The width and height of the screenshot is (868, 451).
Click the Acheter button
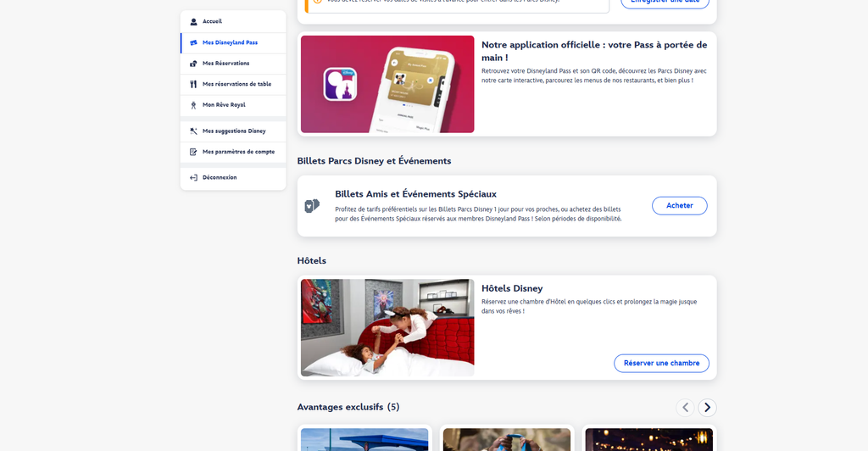679,206
